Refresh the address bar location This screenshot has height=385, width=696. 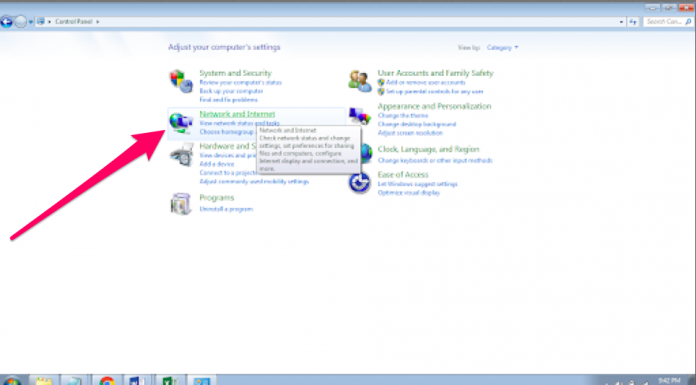click(x=633, y=21)
